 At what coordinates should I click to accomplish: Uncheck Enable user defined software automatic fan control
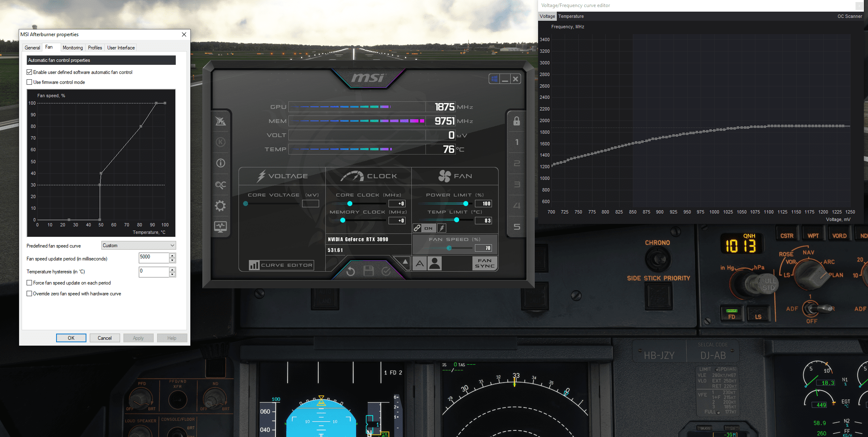coord(30,72)
